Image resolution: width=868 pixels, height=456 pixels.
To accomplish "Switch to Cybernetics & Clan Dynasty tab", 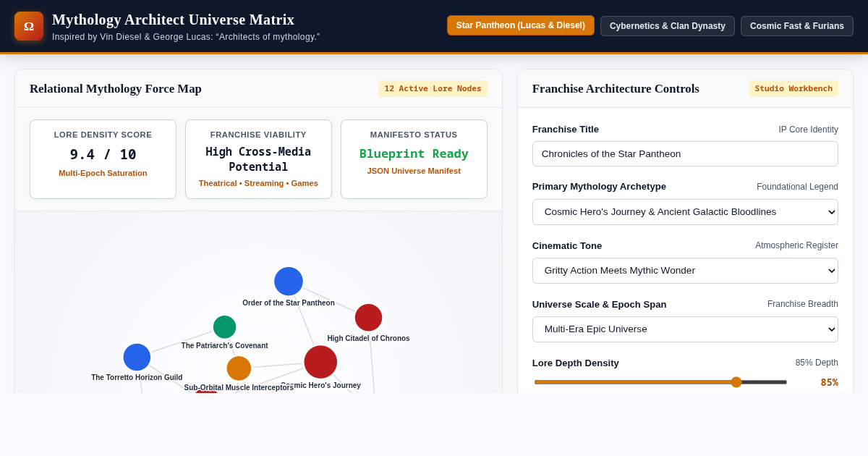I will [668, 26].
